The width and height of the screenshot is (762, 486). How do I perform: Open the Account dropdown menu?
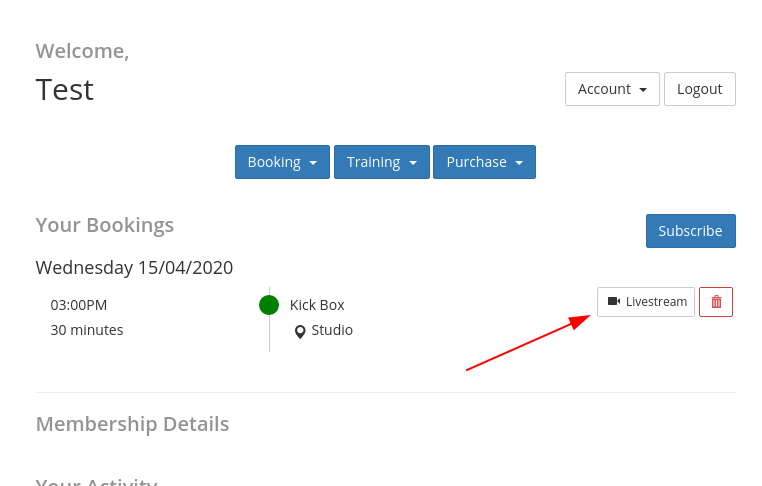612,89
